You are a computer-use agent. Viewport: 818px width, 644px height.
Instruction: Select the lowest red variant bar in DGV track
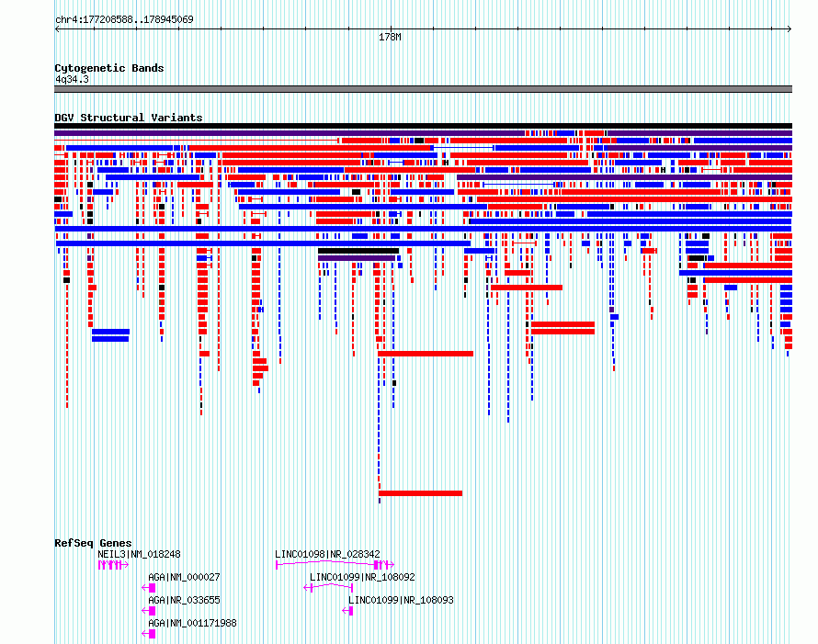[420, 493]
